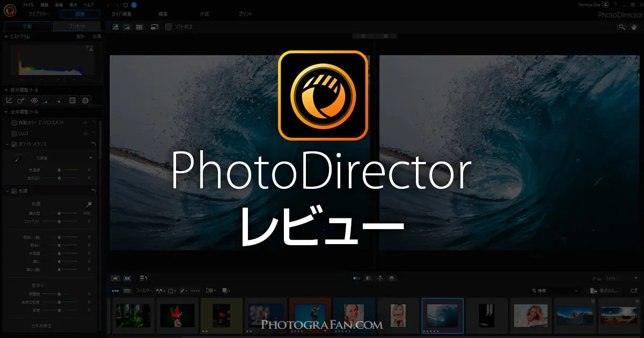Collapse the 色調 chevron

click(7, 191)
